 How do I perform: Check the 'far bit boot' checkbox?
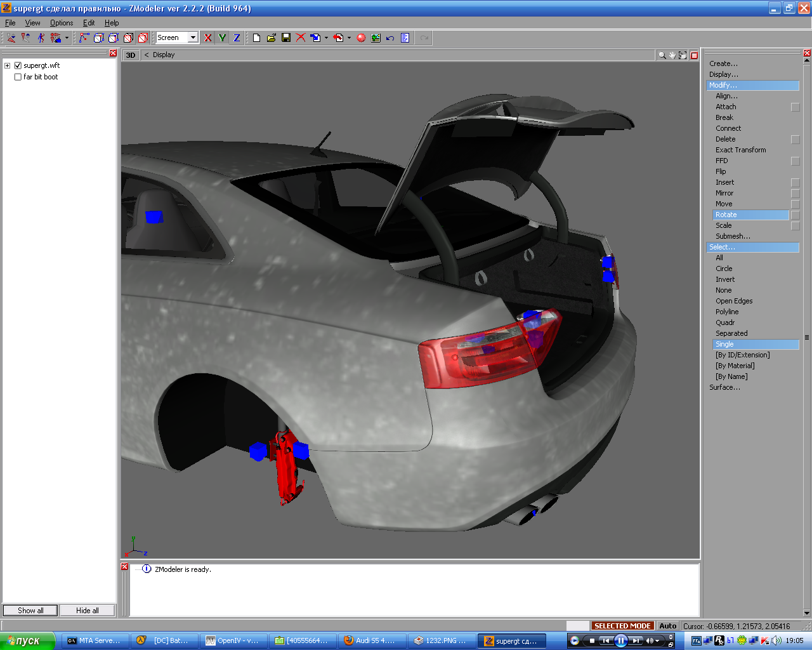18,77
